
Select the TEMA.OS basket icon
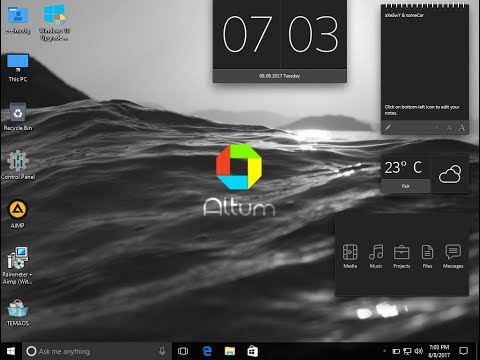[x=18, y=312]
